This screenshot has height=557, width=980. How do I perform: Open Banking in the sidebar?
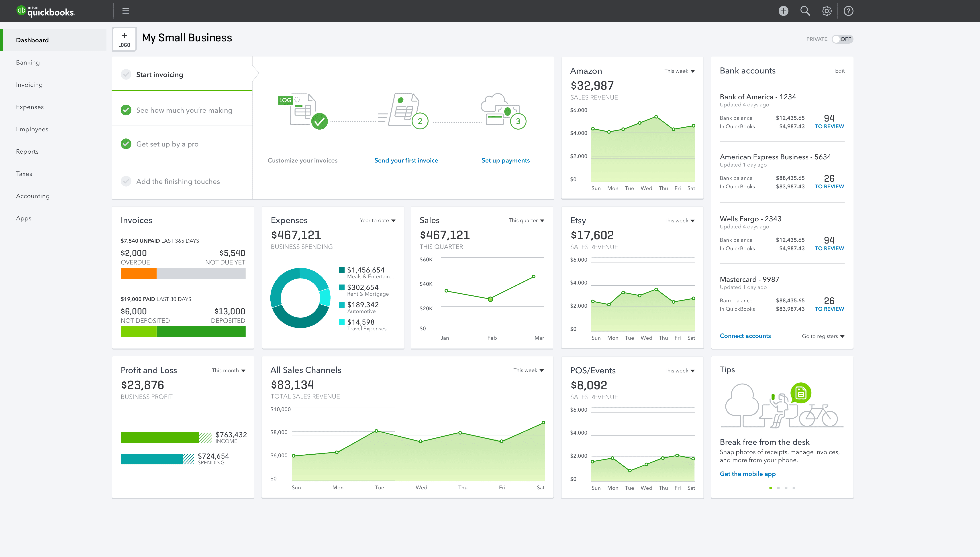point(28,62)
